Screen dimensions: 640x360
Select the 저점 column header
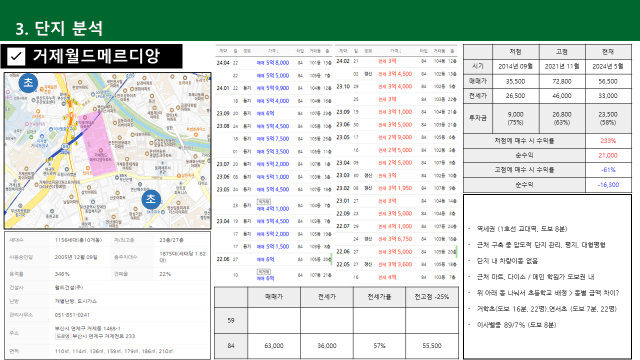pos(516,52)
